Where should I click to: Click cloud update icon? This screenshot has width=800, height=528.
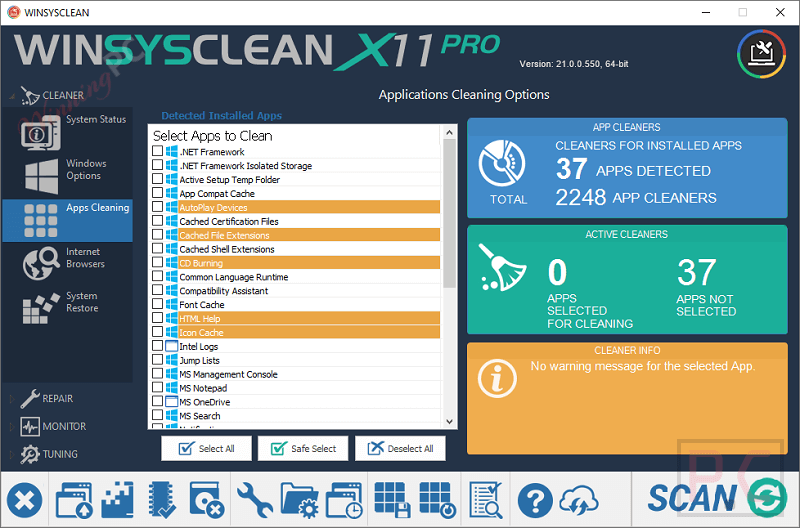(579, 500)
